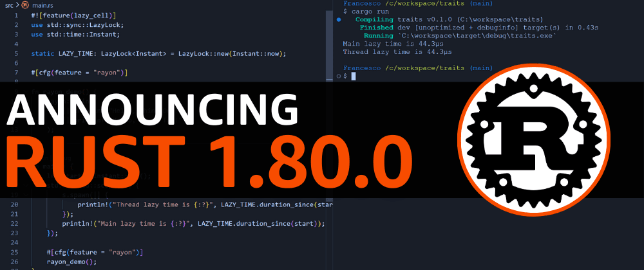
Task: Click the closing }); on line 23
Action: [x=53, y=233]
